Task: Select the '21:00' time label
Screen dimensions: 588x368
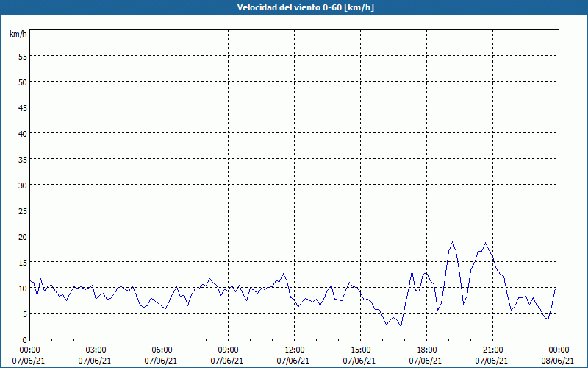Action: point(492,350)
